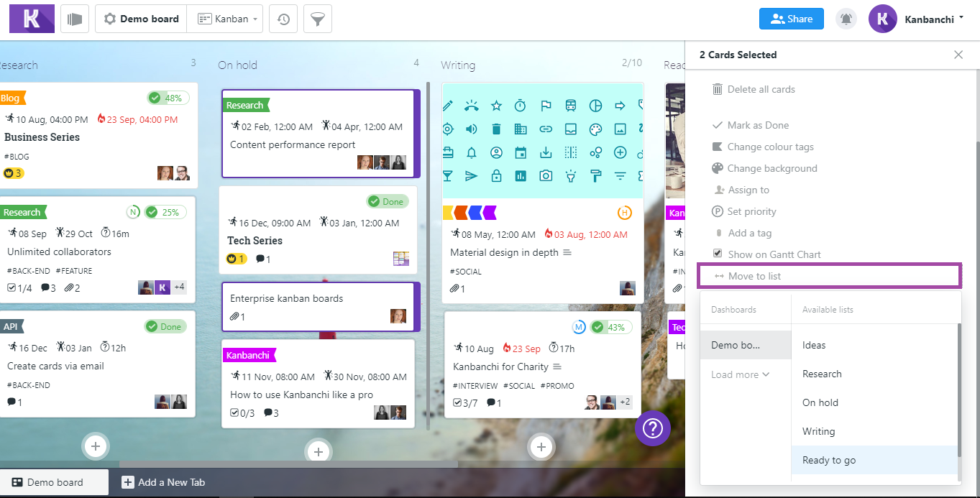Click the colour tags strip on Material design card
Image resolution: width=980 pixels, height=498 pixels.
tap(470, 212)
